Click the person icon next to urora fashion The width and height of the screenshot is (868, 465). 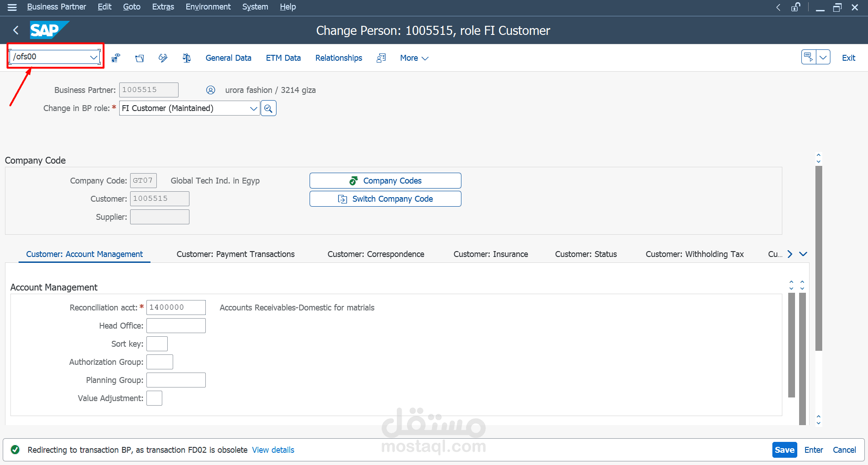pyautogui.click(x=211, y=90)
